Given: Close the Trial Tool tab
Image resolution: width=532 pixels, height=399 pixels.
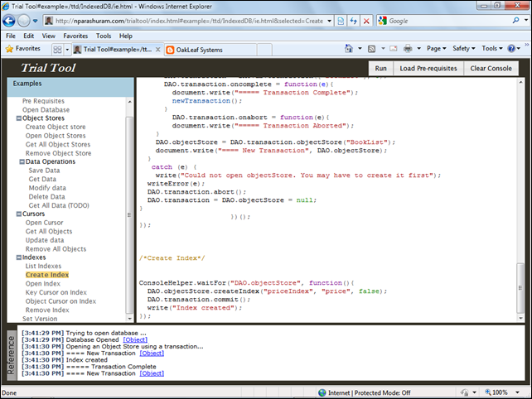Looking at the screenshot, I should pyautogui.click(x=157, y=50).
